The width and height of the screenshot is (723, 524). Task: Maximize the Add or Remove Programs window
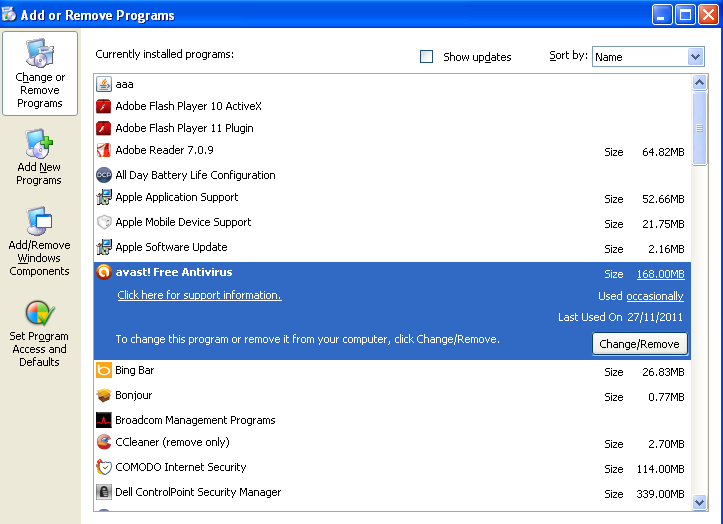[685, 15]
